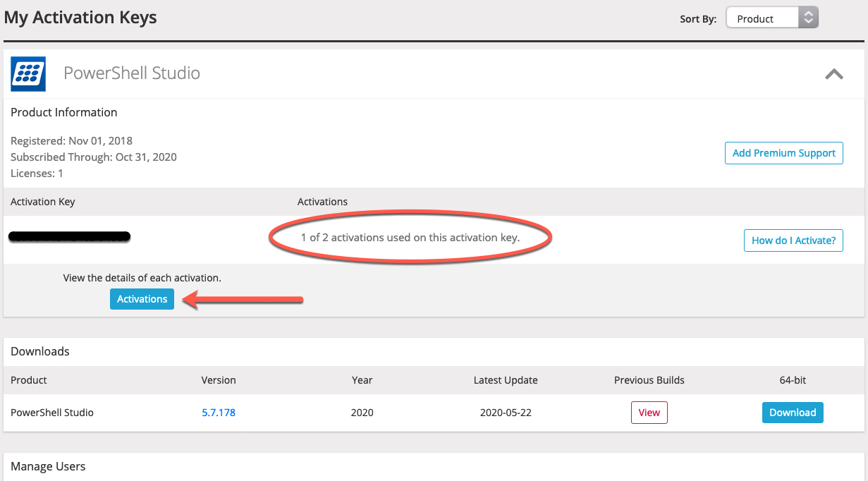Click the Version column header
Screen dimensions: 868x481
(x=219, y=380)
